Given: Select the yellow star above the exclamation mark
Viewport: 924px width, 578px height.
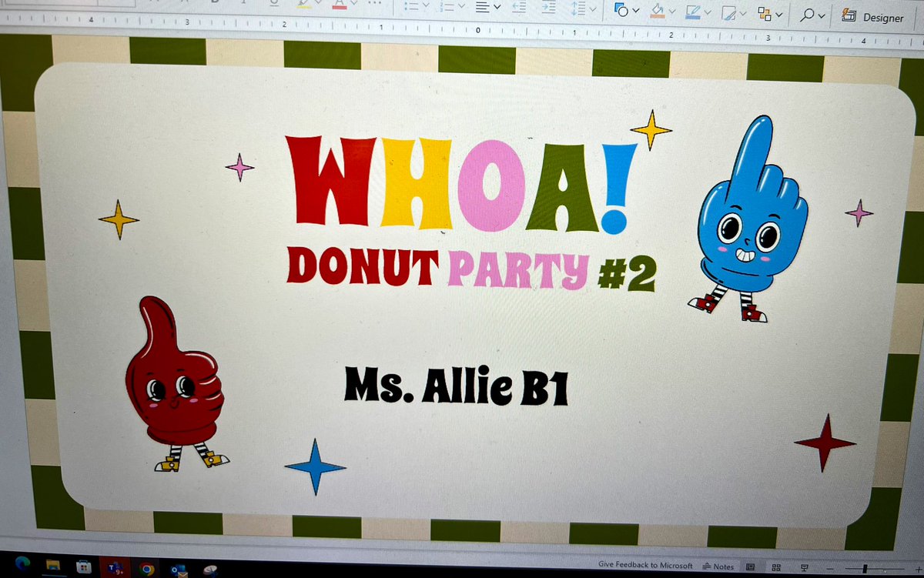Looking at the screenshot, I should point(651,130).
